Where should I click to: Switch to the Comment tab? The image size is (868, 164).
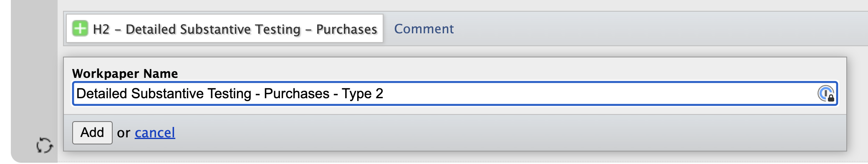tap(424, 29)
